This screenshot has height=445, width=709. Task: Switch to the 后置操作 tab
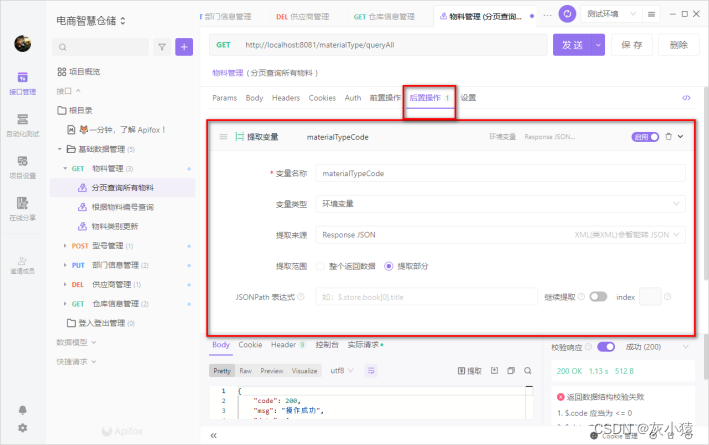[x=429, y=98]
